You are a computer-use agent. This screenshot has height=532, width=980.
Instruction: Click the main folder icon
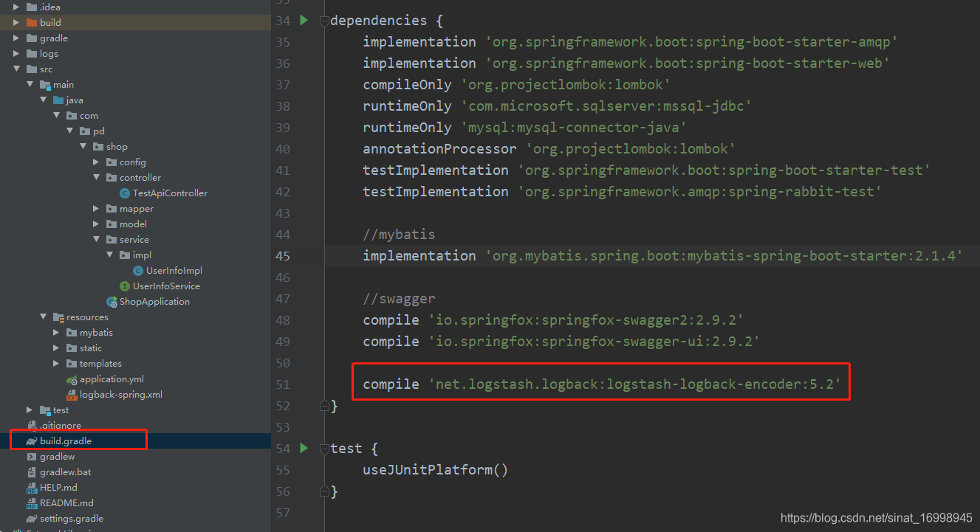[x=45, y=84]
